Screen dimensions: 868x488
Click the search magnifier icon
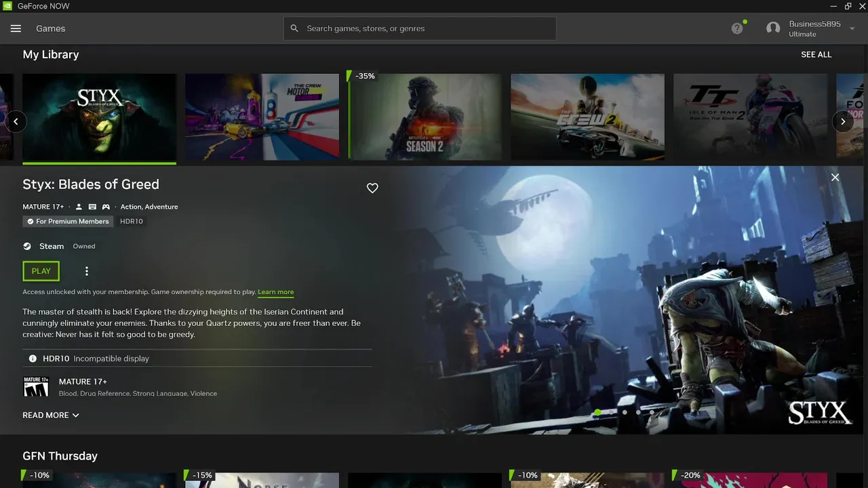tap(294, 28)
